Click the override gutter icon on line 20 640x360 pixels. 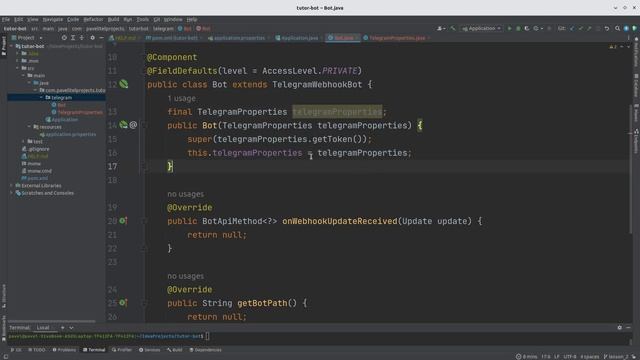123,221
